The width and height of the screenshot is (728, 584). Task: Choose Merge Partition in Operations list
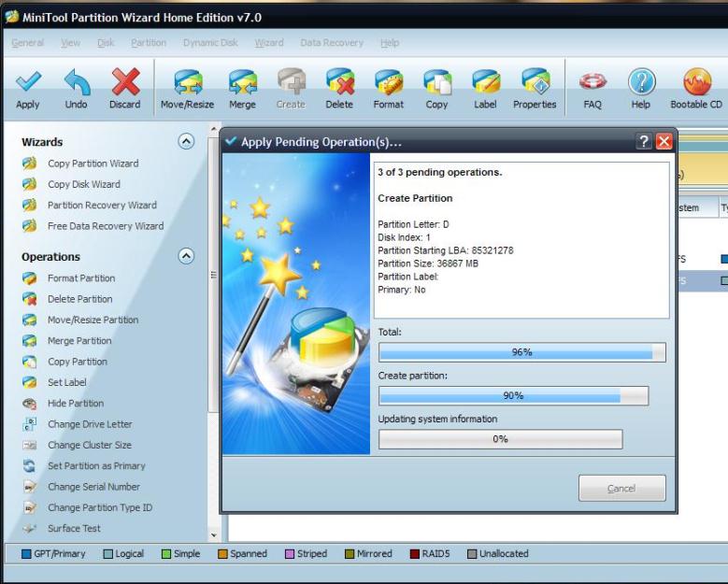pyautogui.click(x=79, y=341)
